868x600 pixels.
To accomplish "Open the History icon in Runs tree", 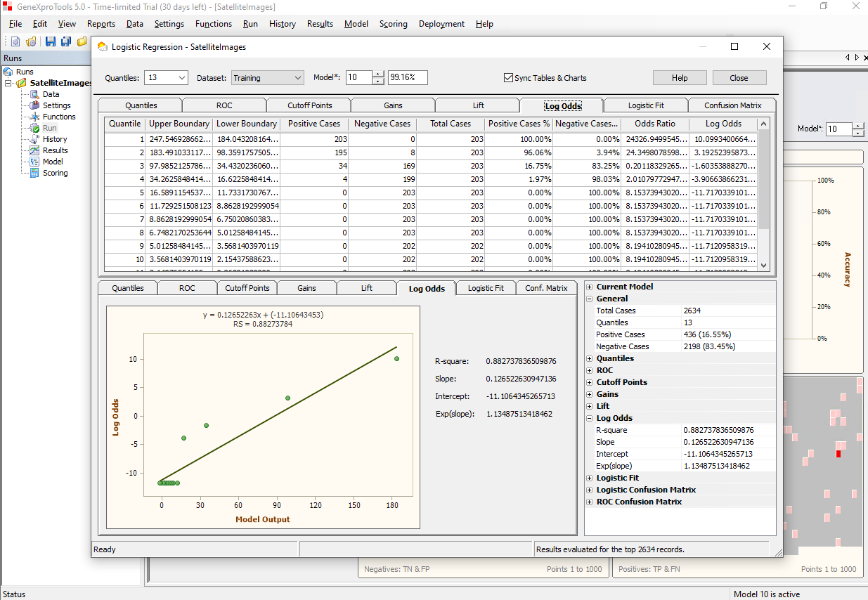I will click(x=34, y=139).
